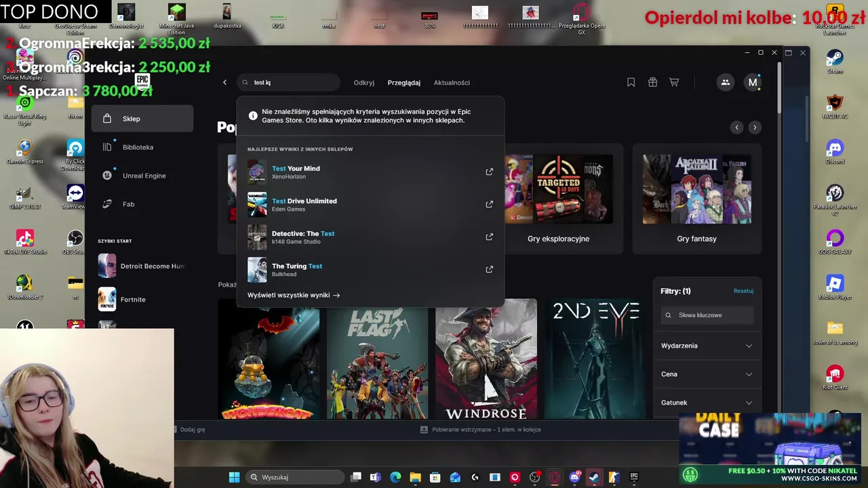Image resolution: width=868 pixels, height=488 pixels.
Task: Open Minecraft Java Edition desktop shortcut
Action: (x=176, y=19)
